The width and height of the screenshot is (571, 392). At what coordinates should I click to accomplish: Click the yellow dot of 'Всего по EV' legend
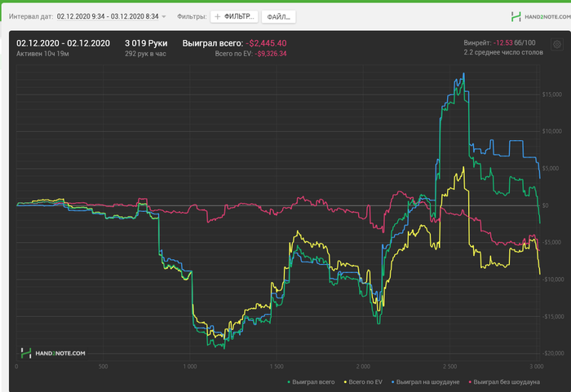(x=345, y=381)
